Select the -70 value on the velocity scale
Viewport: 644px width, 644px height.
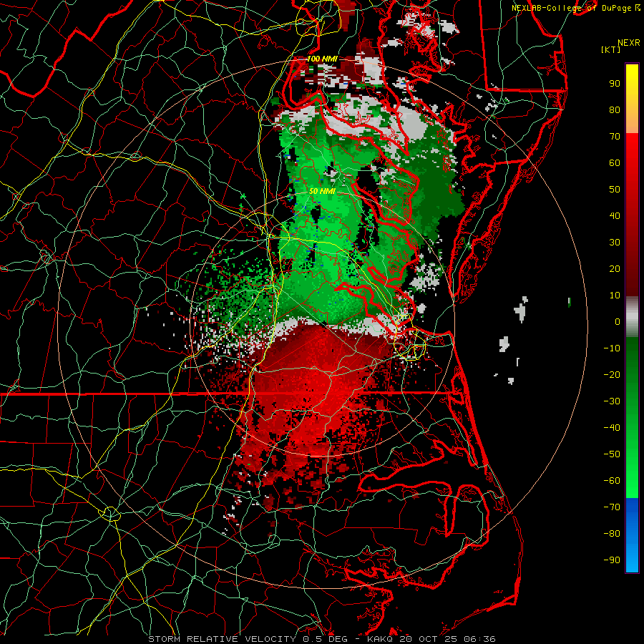pyautogui.click(x=612, y=507)
